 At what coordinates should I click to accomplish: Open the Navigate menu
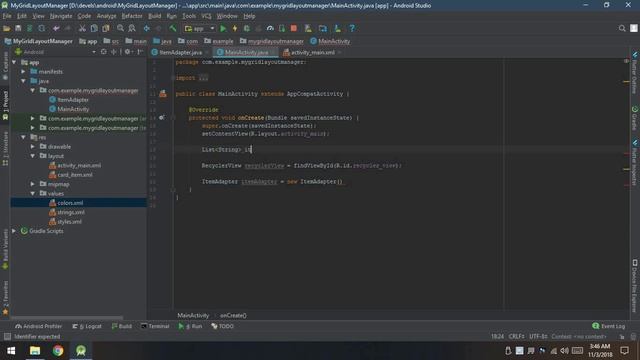pyautogui.click(x=61, y=16)
